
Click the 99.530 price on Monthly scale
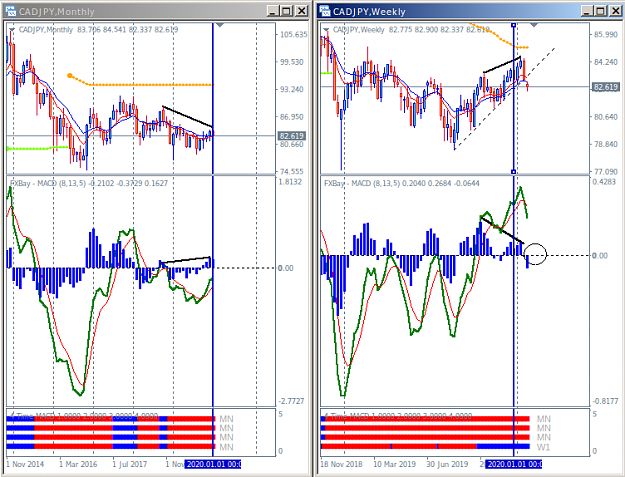291,62
